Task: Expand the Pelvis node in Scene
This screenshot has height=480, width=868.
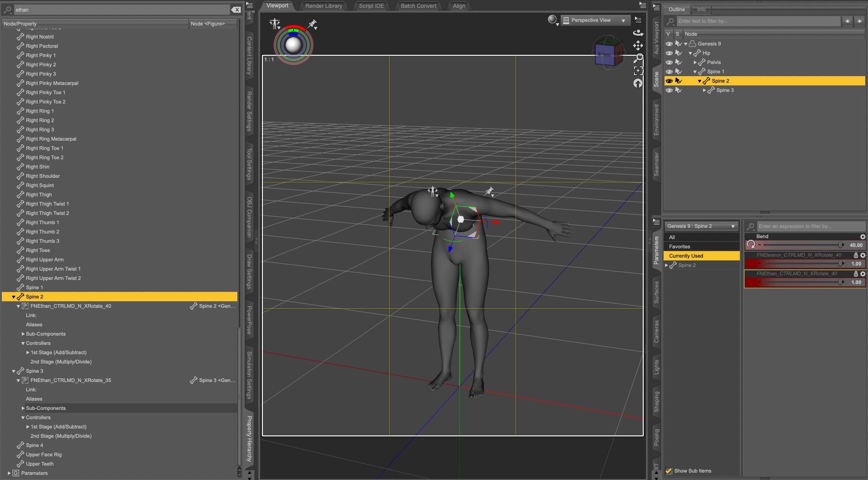Action: point(695,62)
